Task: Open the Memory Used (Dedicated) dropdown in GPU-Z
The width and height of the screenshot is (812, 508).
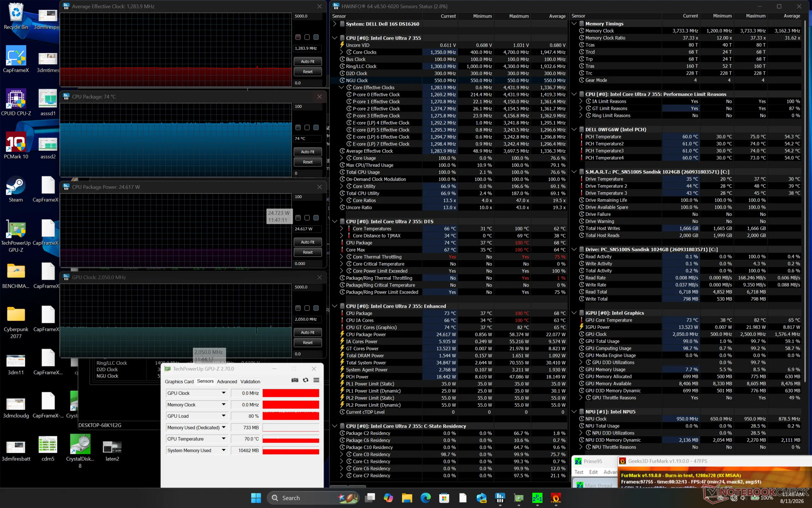Action: [224, 427]
